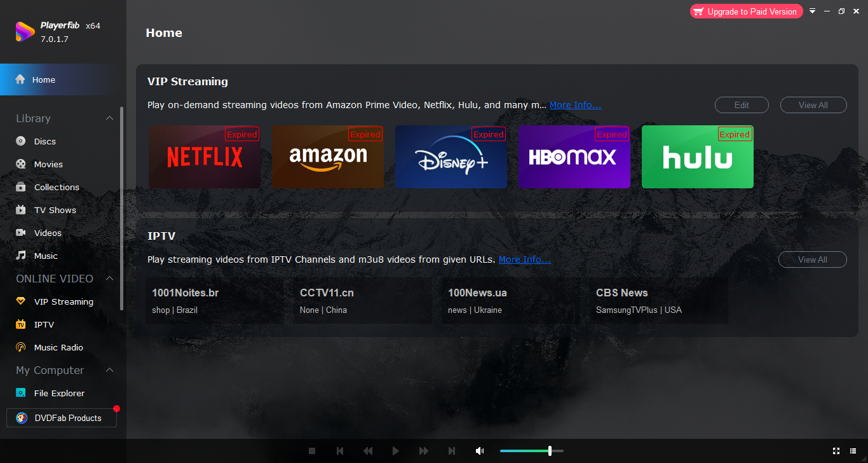This screenshot has width=868, height=463.
Task: Open the HBO Max streaming card
Action: tap(574, 156)
